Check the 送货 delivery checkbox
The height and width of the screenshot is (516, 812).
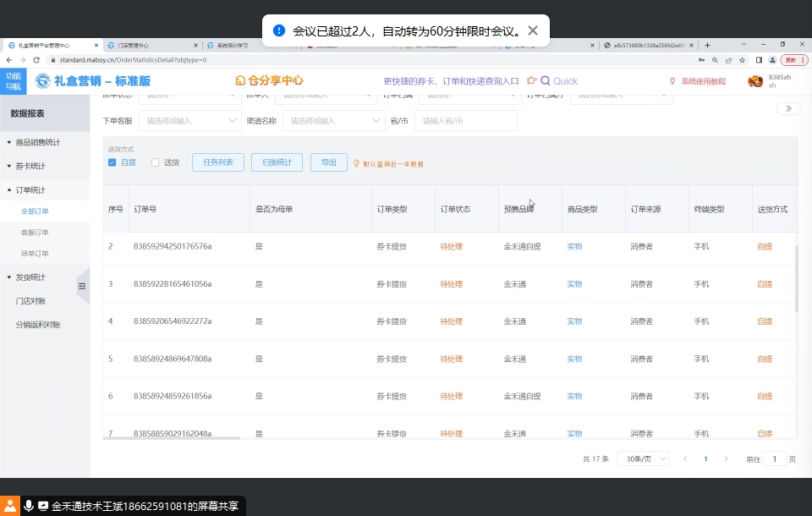pyautogui.click(x=155, y=162)
